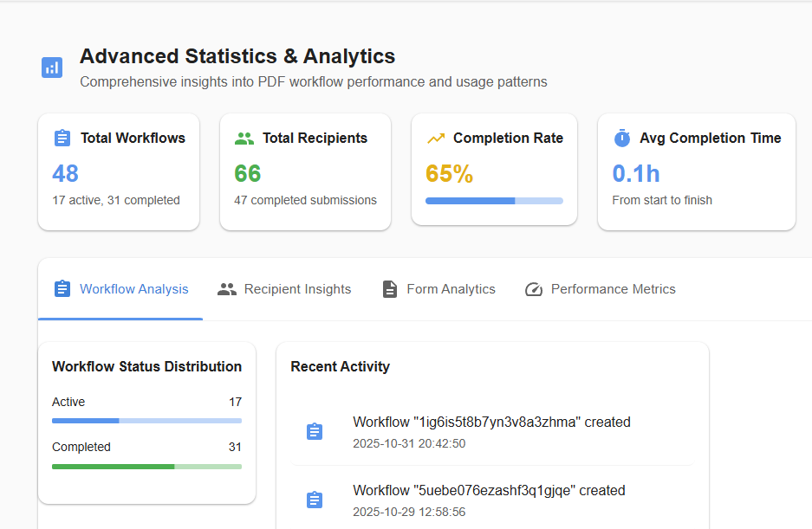
Task: Click the Active workflows progress bar
Action: coord(146,420)
